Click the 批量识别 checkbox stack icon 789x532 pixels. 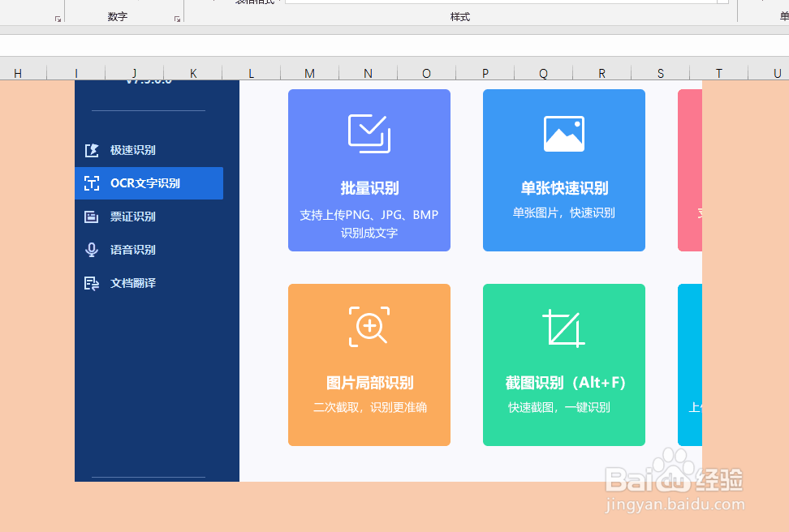(x=369, y=134)
